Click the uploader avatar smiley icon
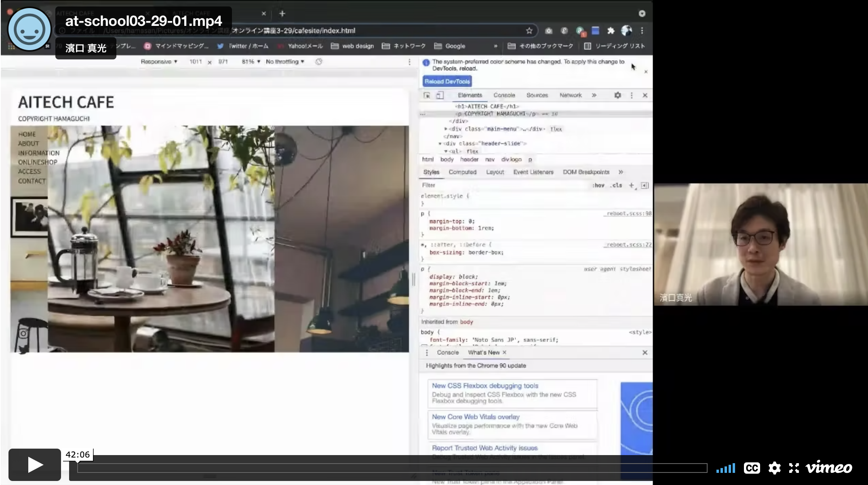The height and width of the screenshot is (485, 868). coord(29,29)
